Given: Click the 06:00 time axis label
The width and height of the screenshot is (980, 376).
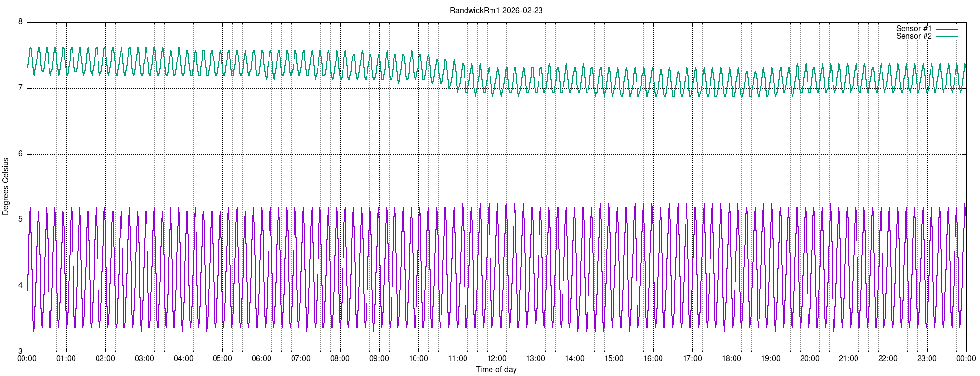Looking at the screenshot, I should pos(262,359).
